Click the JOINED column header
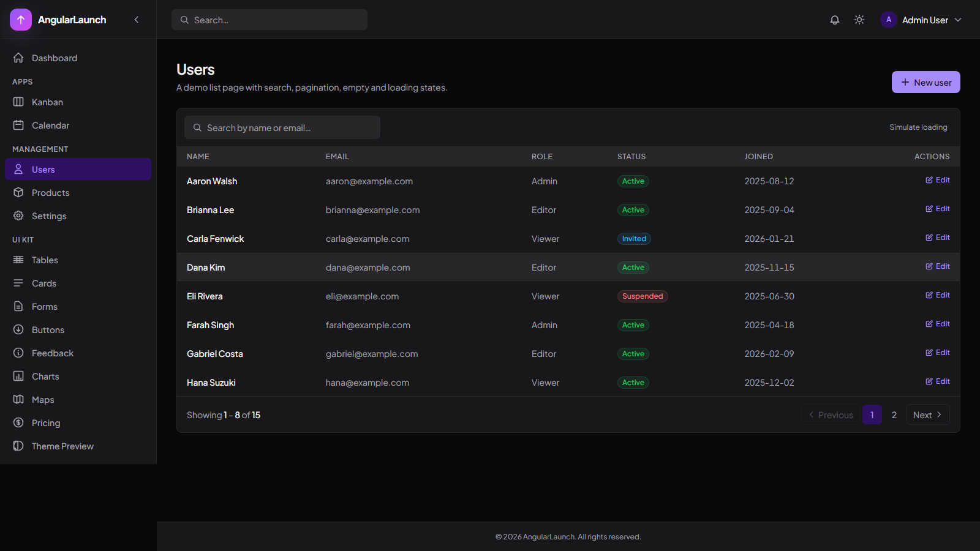This screenshot has height=551, width=980. point(759,157)
